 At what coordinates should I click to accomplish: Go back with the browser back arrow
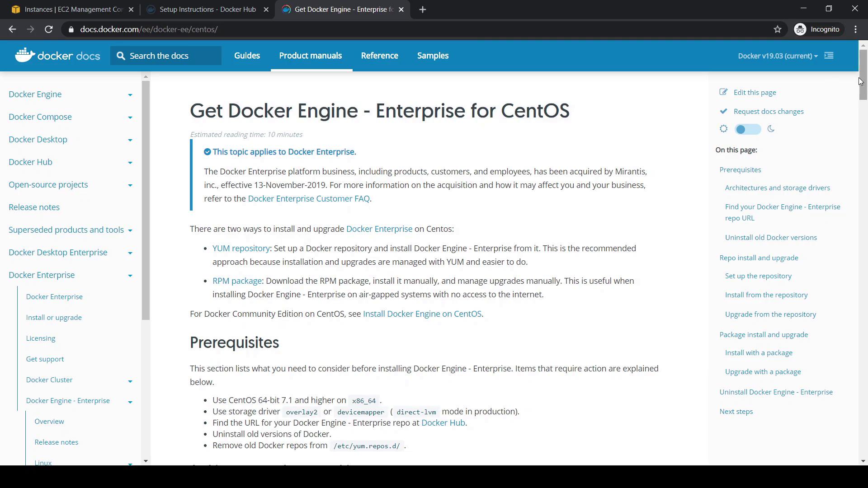coord(12,29)
